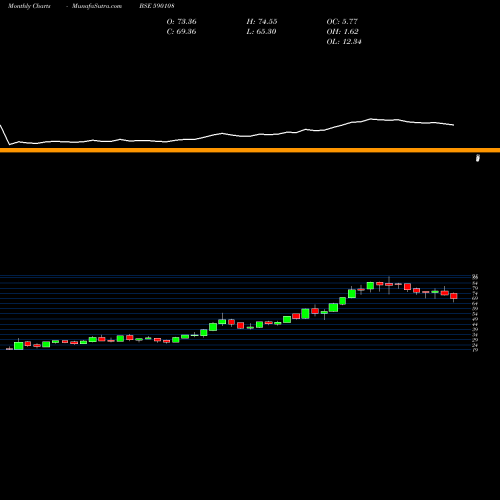
Task: Click the 'OL: 12.34' reading
Action: point(344,42)
